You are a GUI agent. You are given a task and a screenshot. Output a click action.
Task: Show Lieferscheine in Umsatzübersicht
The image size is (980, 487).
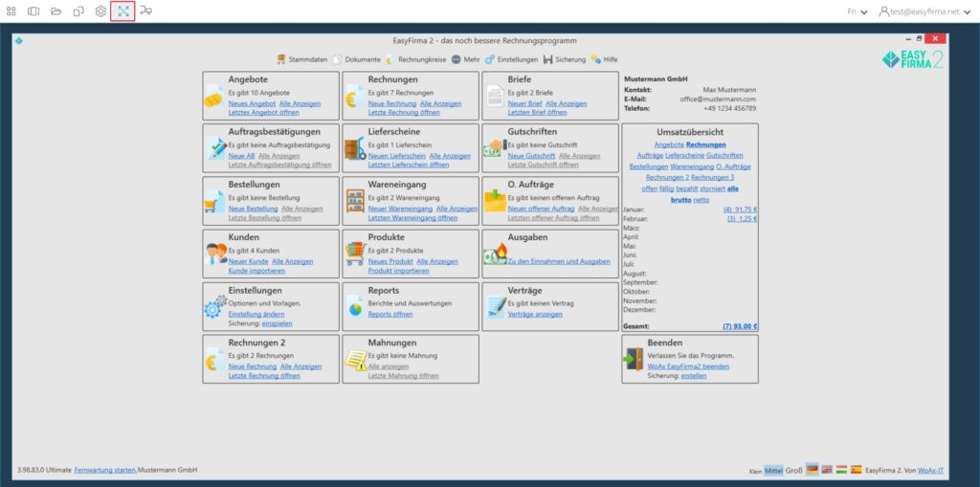point(685,155)
